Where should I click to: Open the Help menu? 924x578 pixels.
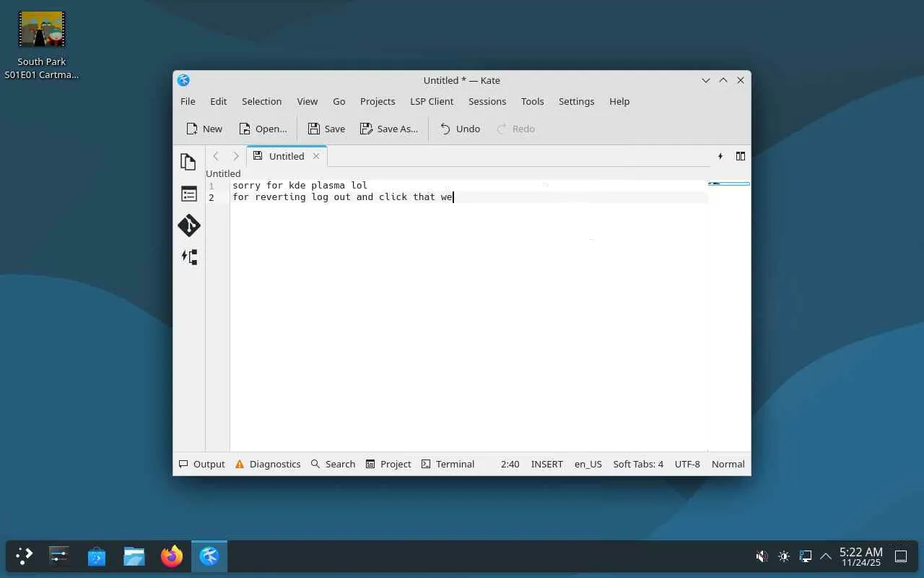point(619,101)
